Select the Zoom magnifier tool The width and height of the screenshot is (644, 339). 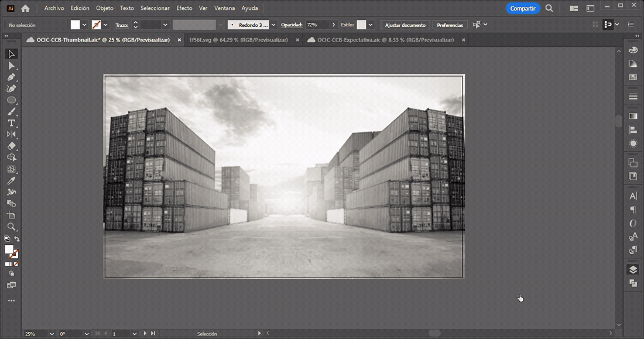[11, 227]
